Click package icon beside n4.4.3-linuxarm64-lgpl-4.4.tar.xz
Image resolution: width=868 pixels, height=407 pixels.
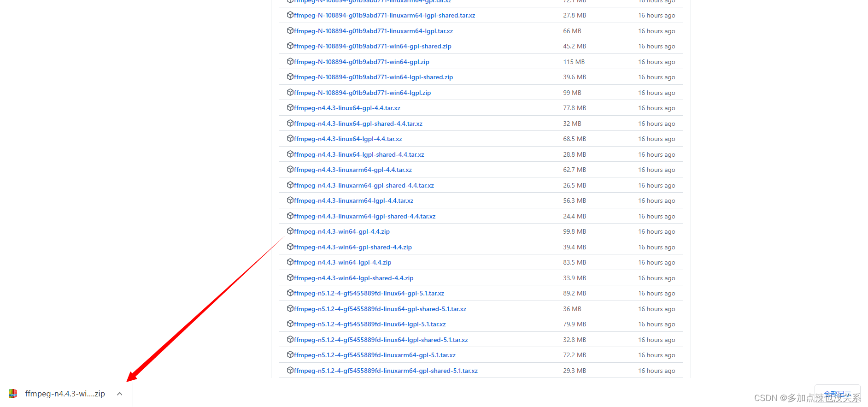point(290,200)
